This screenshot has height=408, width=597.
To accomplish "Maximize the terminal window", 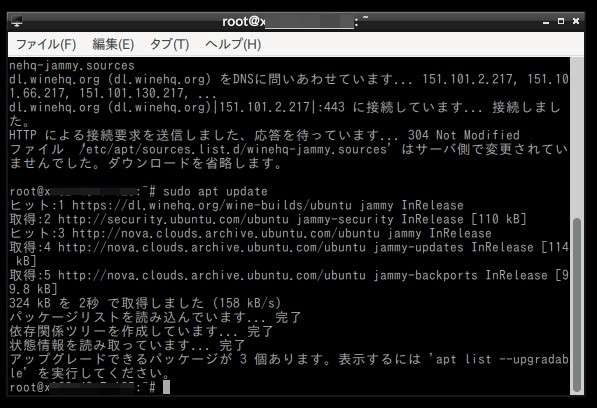I will coord(561,21).
